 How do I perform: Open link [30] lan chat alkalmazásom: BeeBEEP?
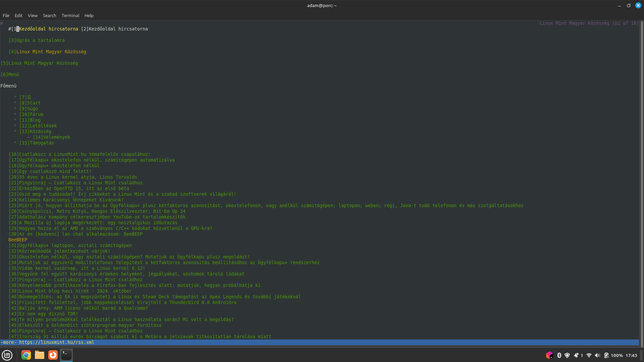coord(76,234)
